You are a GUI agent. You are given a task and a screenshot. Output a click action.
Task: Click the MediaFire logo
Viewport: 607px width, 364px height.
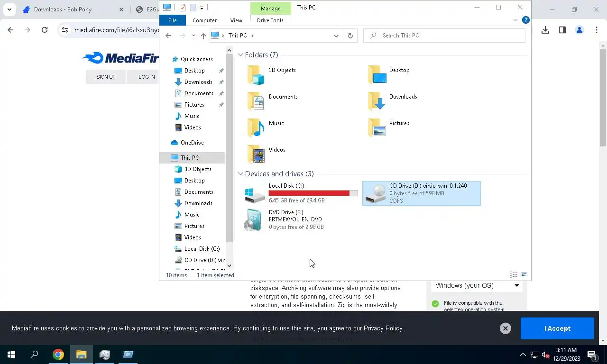120,58
